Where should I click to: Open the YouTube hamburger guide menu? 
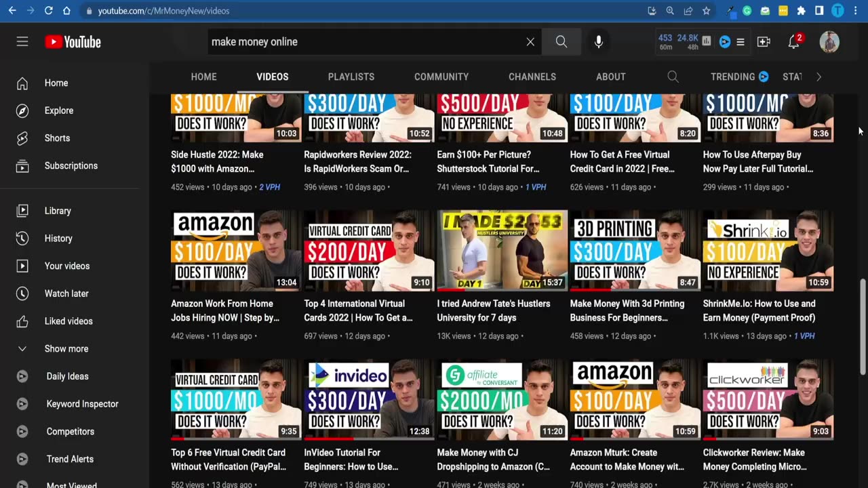click(x=22, y=41)
